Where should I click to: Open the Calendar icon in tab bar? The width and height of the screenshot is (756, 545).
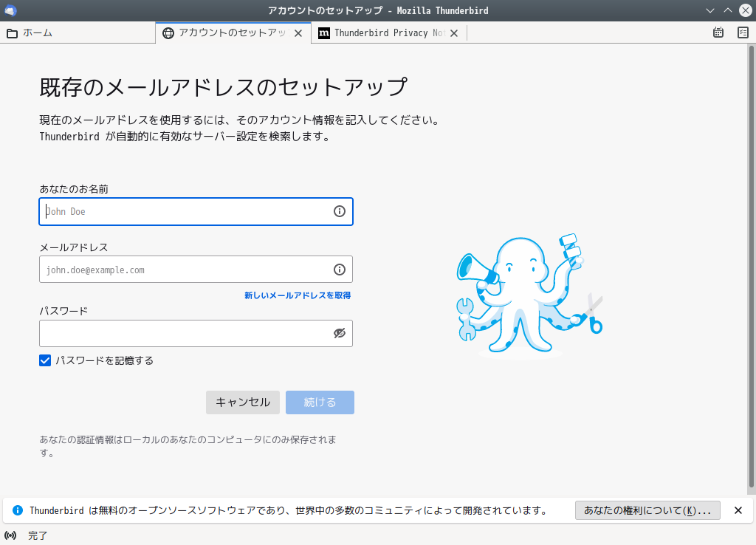718,32
